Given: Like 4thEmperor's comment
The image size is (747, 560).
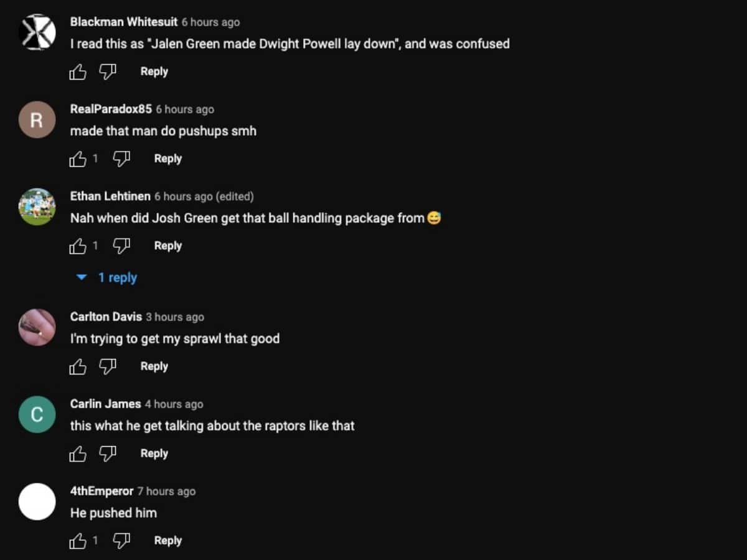Looking at the screenshot, I should pyautogui.click(x=78, y=541).
